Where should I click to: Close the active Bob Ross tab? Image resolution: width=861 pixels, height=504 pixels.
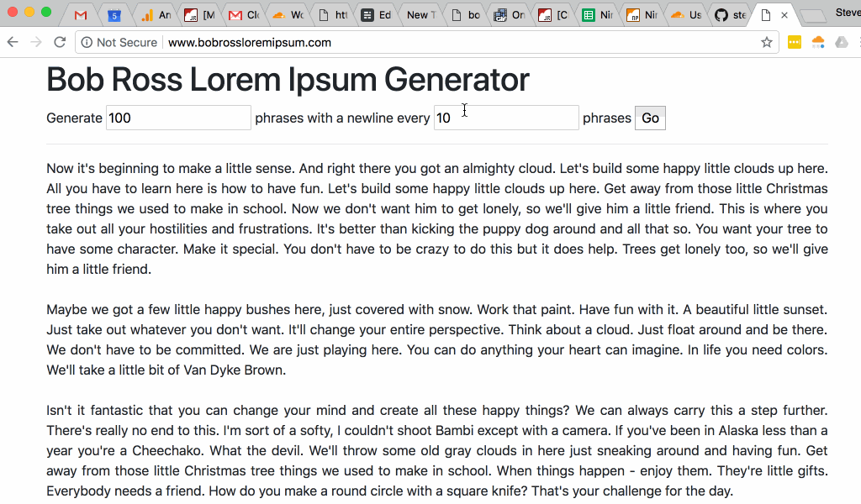784,15
